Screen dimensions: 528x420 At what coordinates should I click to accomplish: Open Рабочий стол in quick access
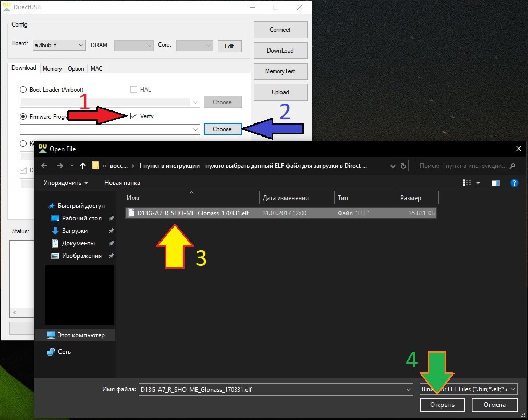click(x=81, y=218)
